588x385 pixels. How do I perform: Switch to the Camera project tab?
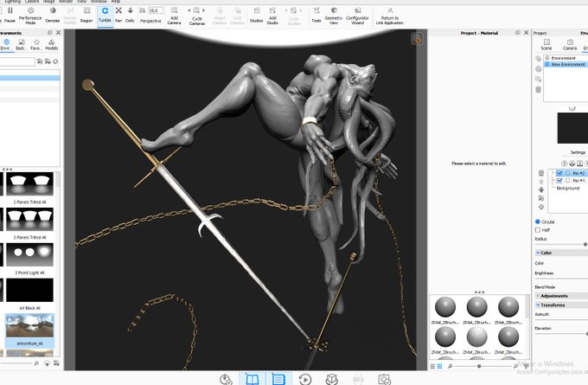(570, 45)
